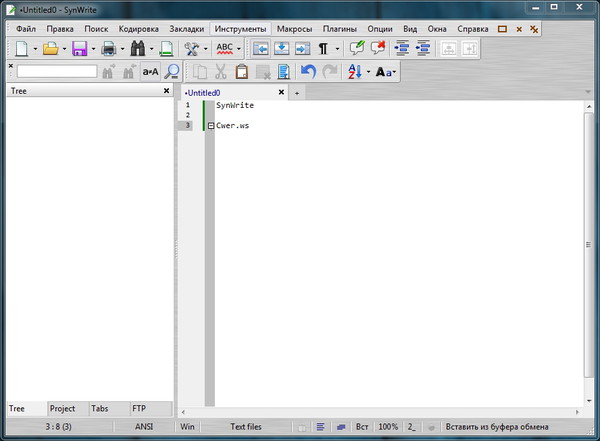
Task: Open the Инструменты menu
Action: (240, 29)
